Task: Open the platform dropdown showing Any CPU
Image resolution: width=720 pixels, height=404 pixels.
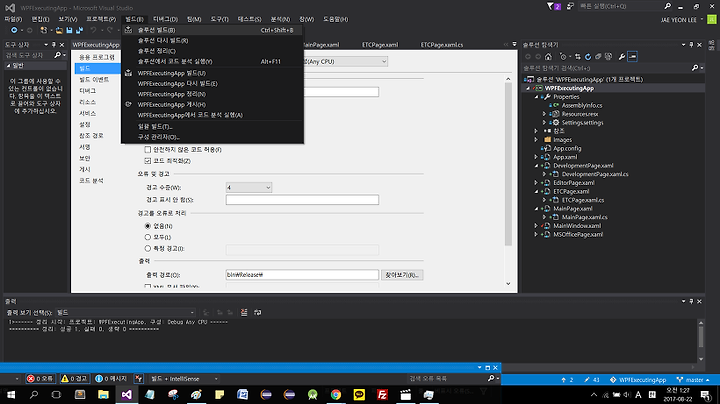Action: click(346, 62)
